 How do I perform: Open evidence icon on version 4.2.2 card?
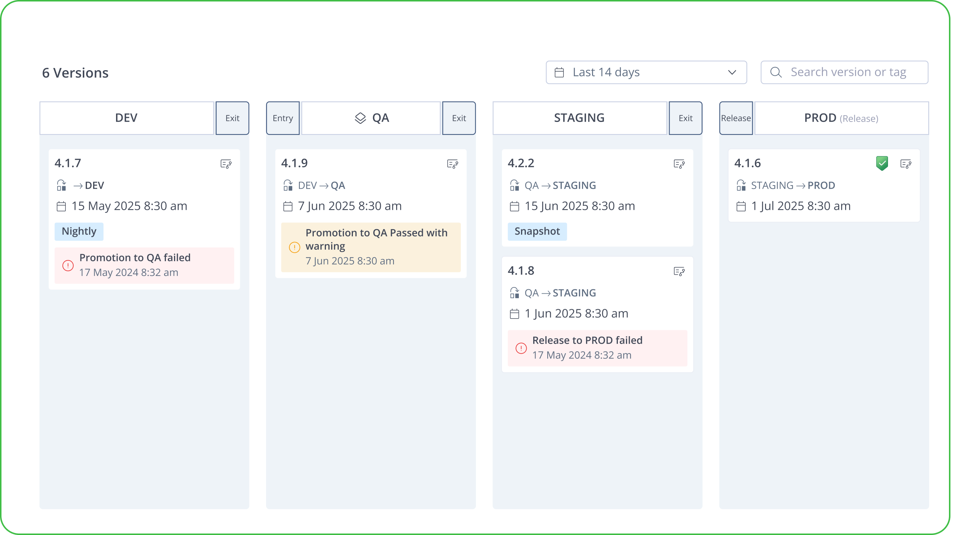click(x=679, y=164)
